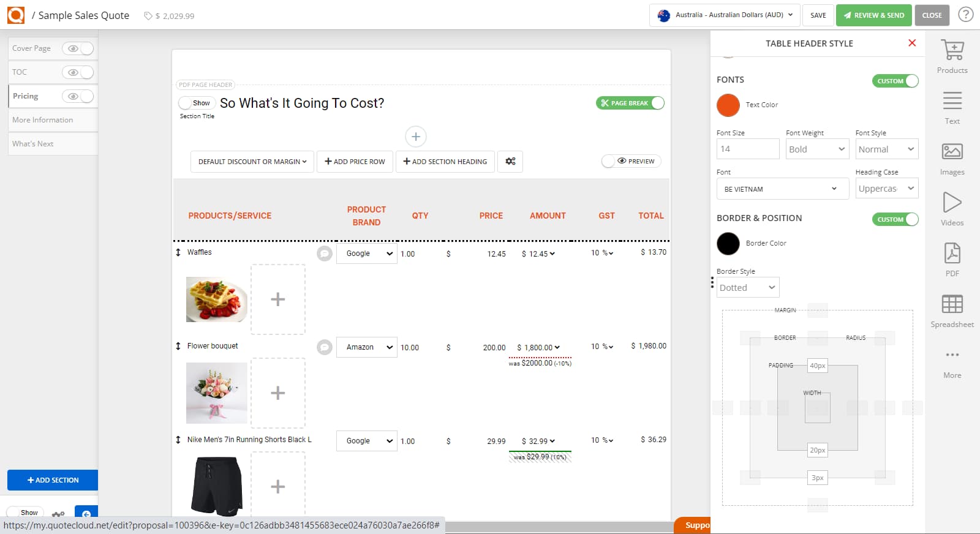Grab the reorder handle for Nike shorts row

pyautogui.click(x=178, y=440)
